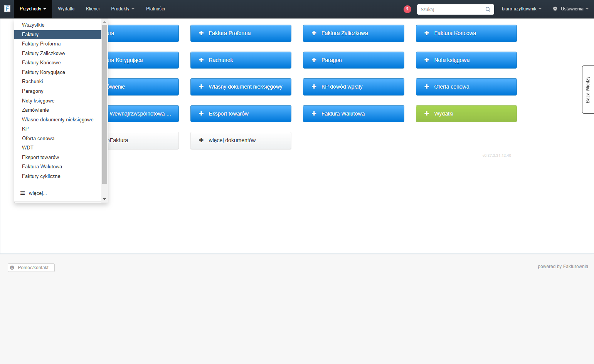The height and width of the screenshot is (364, 594).
Task: Choose Faktury cykliczne menu item
Action: [58, 176]
